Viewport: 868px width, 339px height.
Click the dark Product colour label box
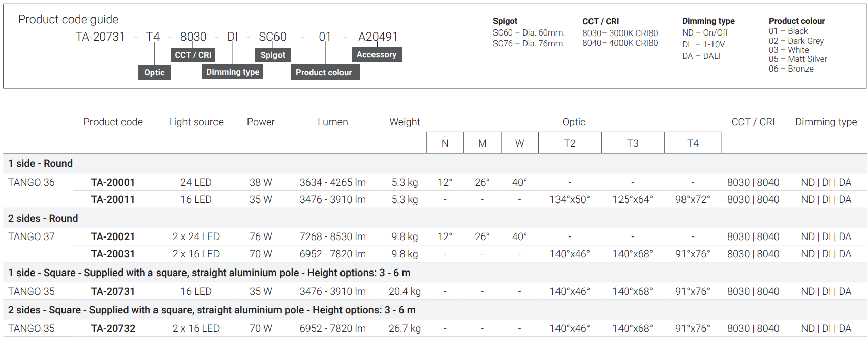324,72
